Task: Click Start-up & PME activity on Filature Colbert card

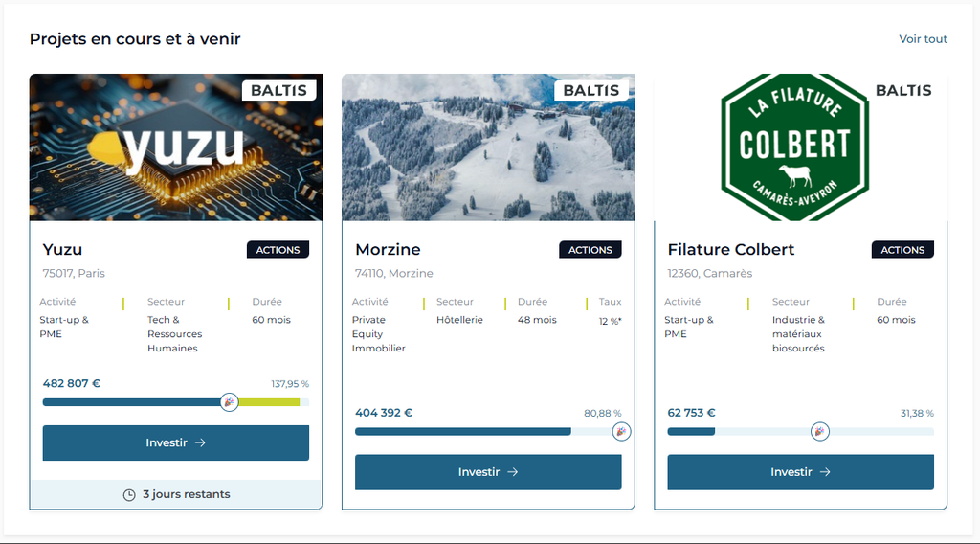Action: pos(689,327)
